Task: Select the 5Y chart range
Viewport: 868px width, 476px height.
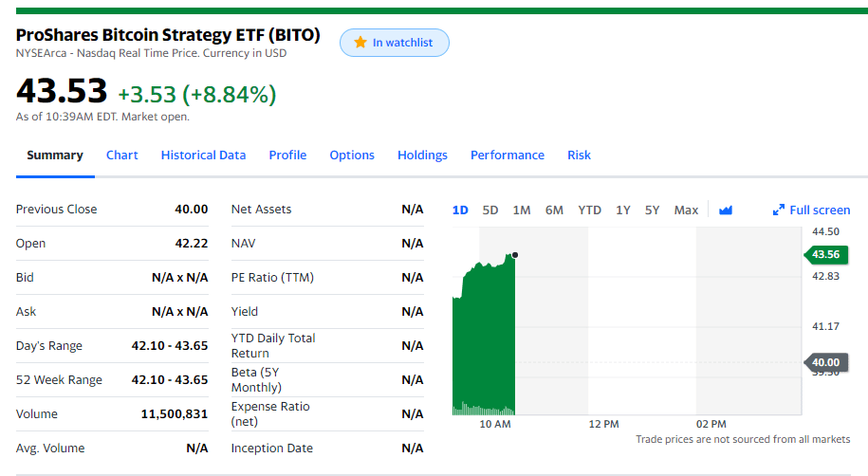Action: pyautogui.click(x=652, y=211)
